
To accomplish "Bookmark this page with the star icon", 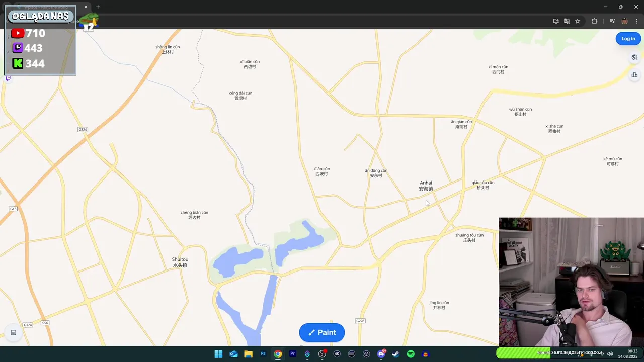I will pyautogui.click(x=578, y=21).
